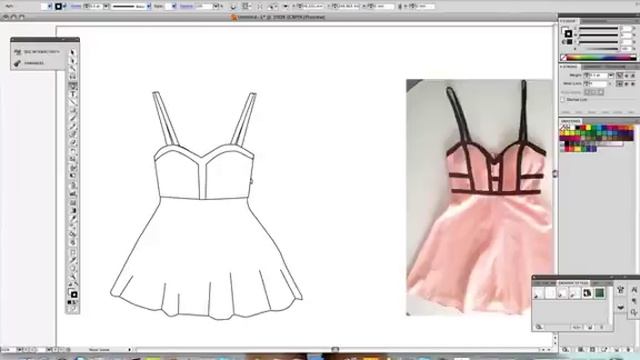Viewport: 640px width, 360px height.
Task: Pick the None swatch in Swatches panel
Action: pos(563,127)
